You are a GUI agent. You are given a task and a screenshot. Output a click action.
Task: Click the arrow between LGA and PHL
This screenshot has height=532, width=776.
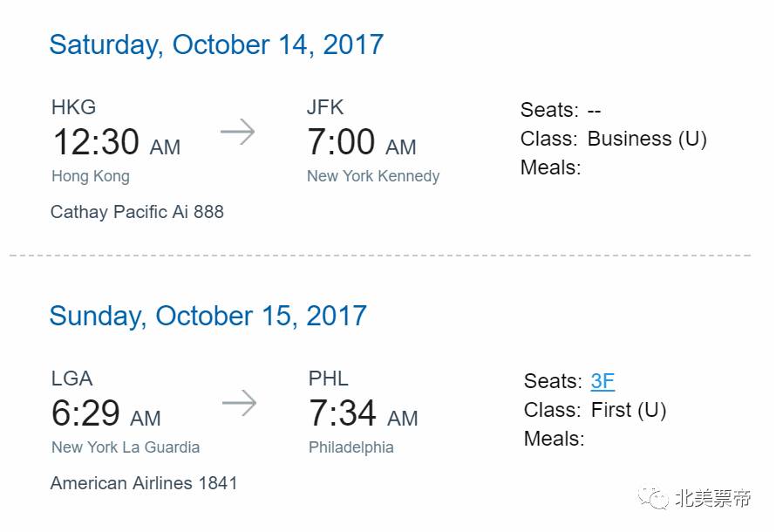[x=239, y=403]
